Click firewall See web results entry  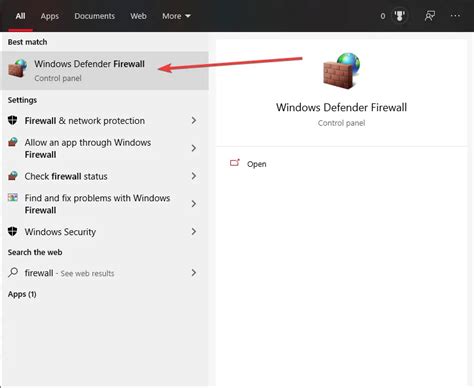coord(105,273)
